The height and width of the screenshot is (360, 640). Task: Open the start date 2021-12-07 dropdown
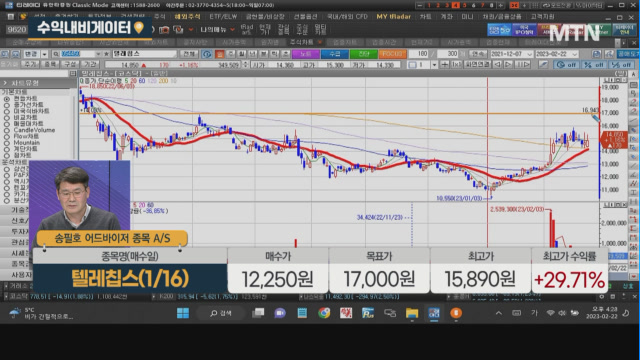click(530, 54)
